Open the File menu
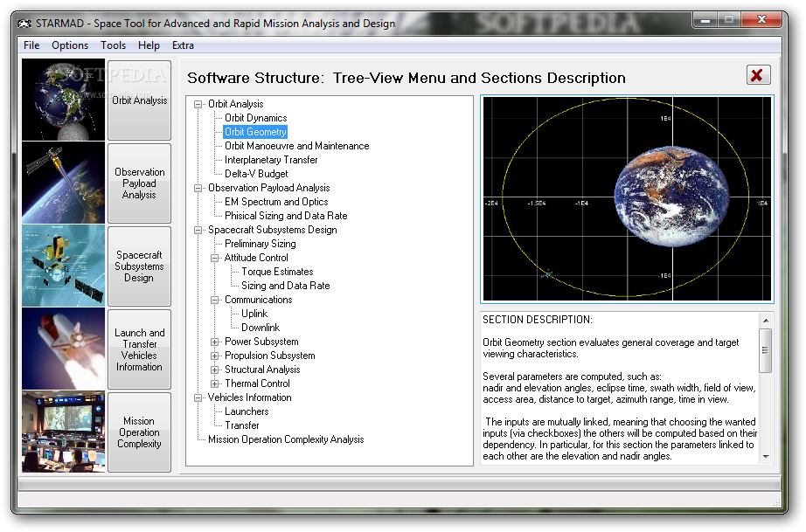806x532 pixels. pyautogui.click(x=31, y=45)
